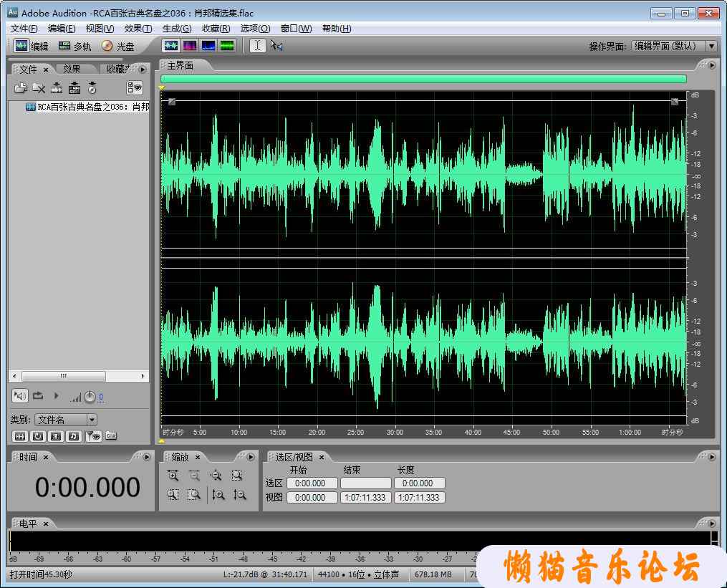Open the 类别 sort-by 文件名 dropdown
The height and width of the screenshot is (588, 727).
[92, 420]
